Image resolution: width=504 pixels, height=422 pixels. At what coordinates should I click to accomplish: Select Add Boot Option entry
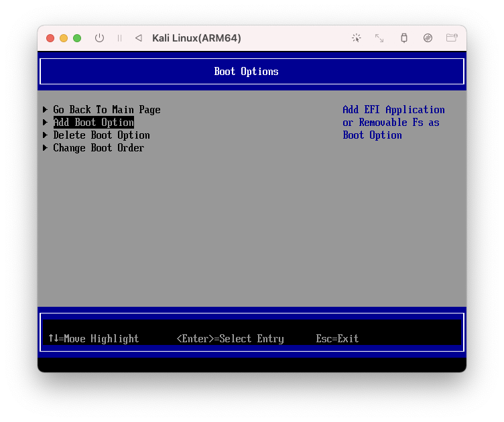(94, 123)
